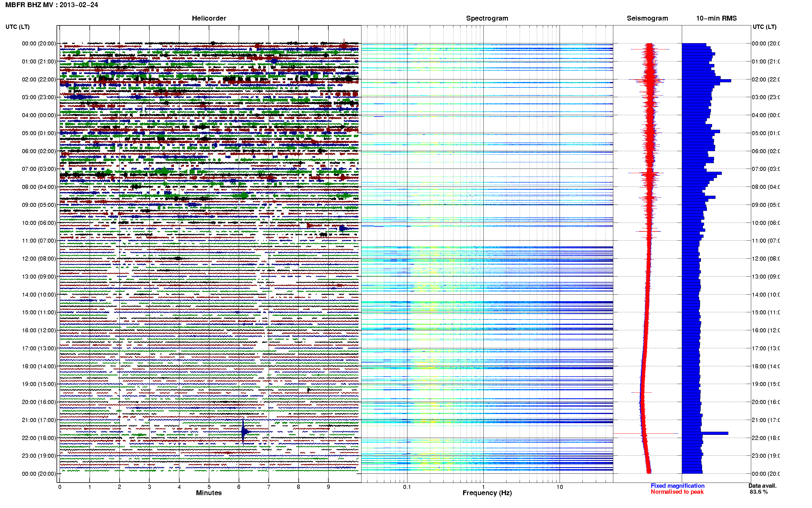The height and width of the screenshot is (508, 812).
Task: Click the left time label '06:00 (02:00)'
Action: tap(39, 151)
